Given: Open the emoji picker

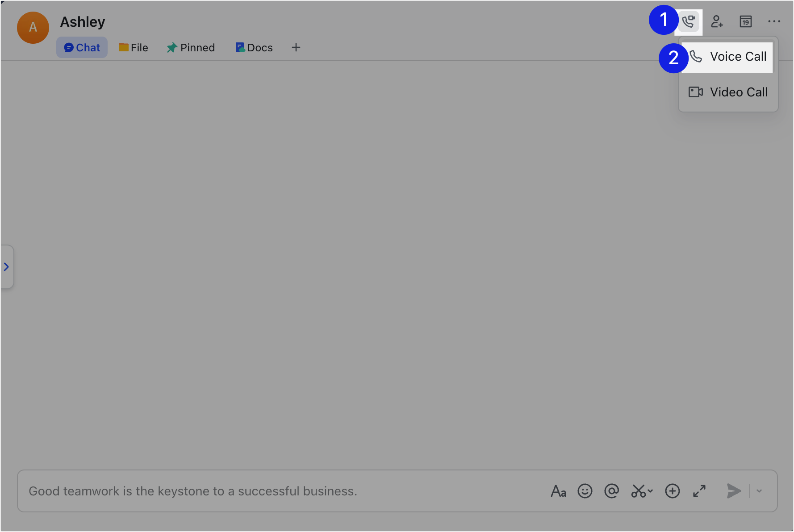Looking at the screenshot, I should click(585, 491).
